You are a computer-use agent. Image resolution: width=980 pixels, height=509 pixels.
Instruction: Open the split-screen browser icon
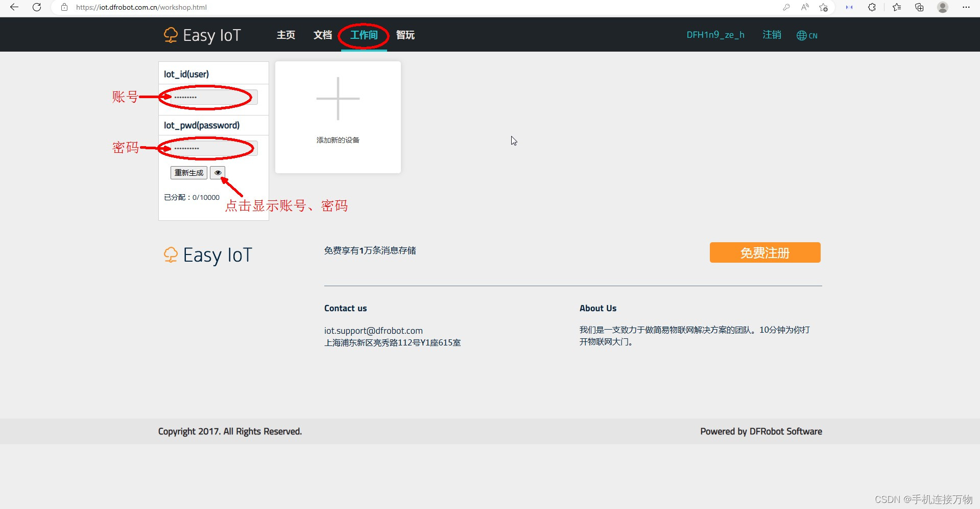point(849,7)
